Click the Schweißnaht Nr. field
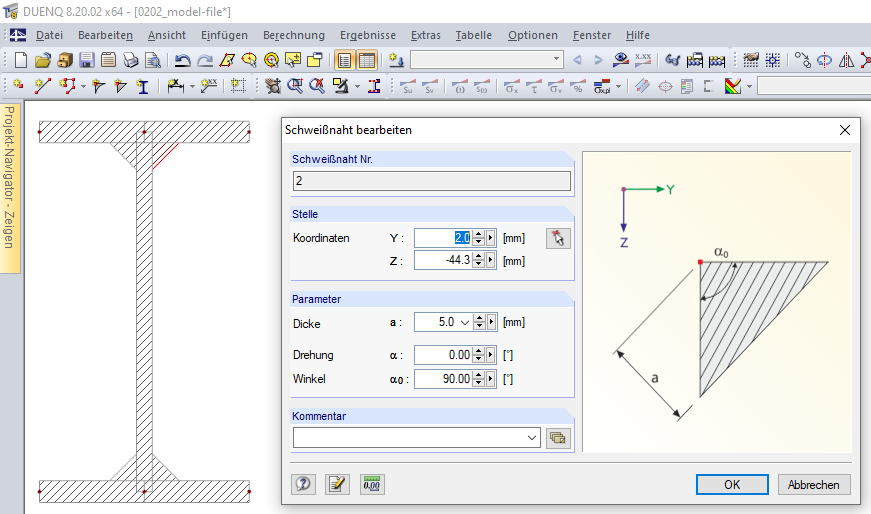871x514 pixels. tap(432, 181)
